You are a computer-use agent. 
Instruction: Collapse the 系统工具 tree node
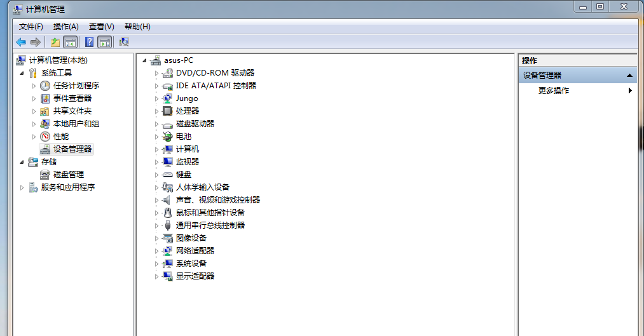coord(22,73)
